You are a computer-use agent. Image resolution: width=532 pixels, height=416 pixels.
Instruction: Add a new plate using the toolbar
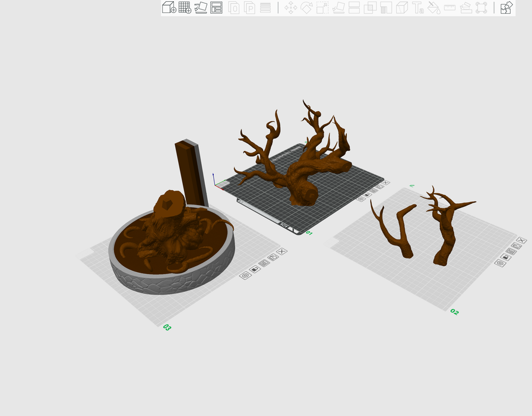click(x=185, y=8)
